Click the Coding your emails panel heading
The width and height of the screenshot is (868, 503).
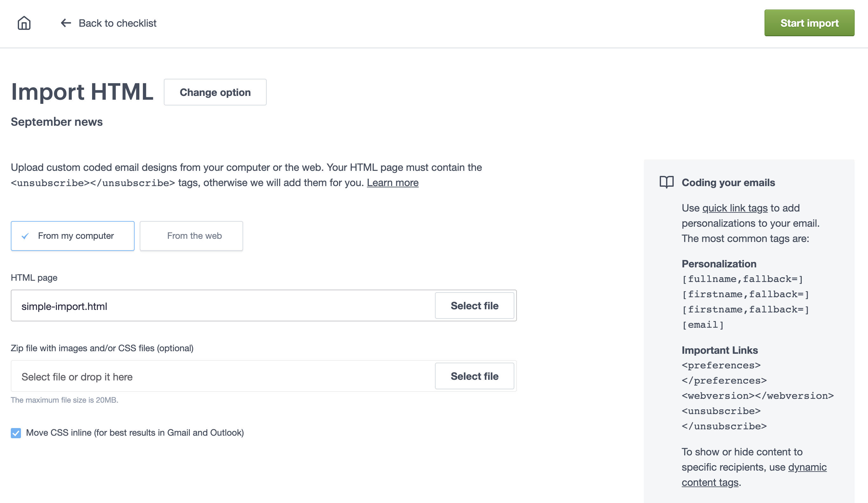pos(728,183)
